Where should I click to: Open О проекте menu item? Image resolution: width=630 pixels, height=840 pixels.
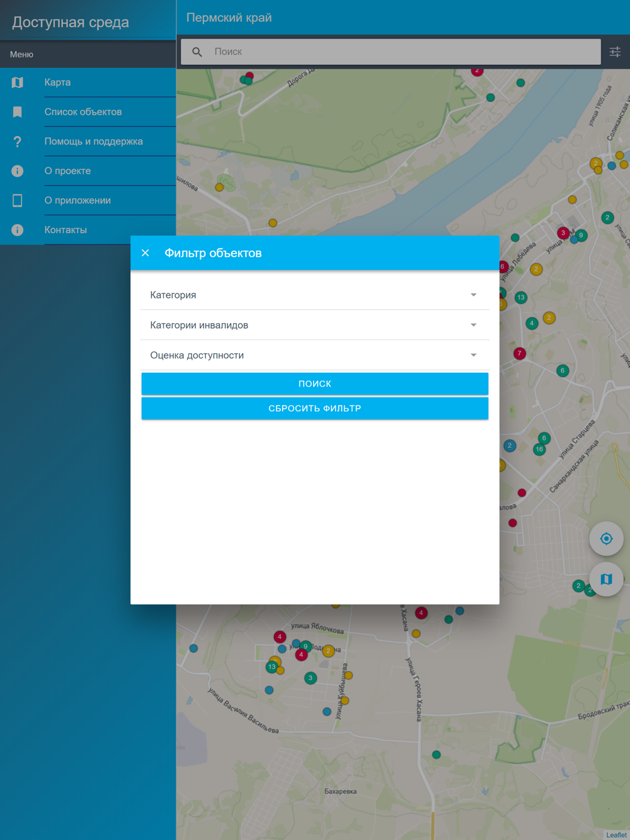[x=88, y=171]
